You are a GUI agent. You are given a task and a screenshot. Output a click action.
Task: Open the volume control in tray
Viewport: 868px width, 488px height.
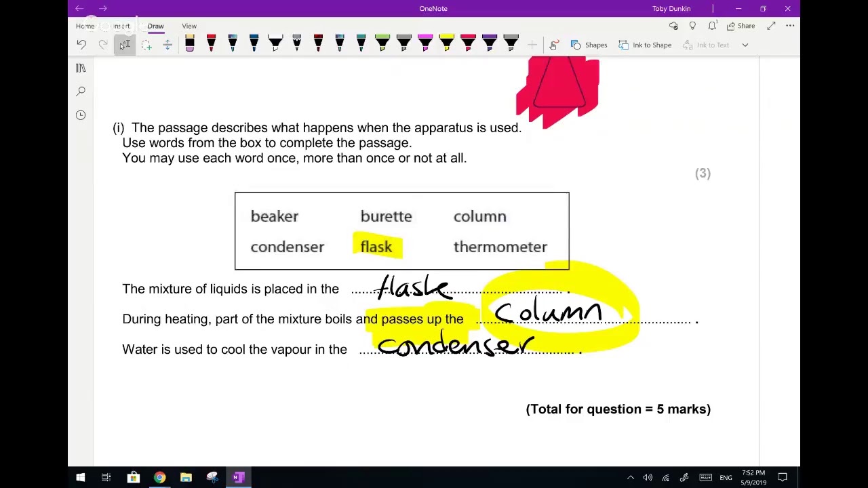[x=648, y=477]
